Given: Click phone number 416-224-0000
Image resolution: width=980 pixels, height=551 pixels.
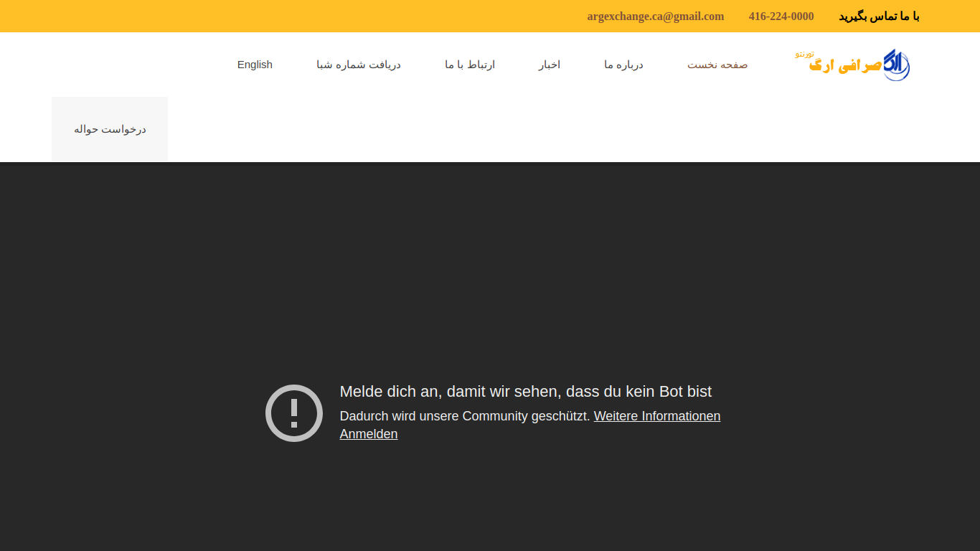Looking at the screenshot, I should pyautogui.click(x=781, y=17).
